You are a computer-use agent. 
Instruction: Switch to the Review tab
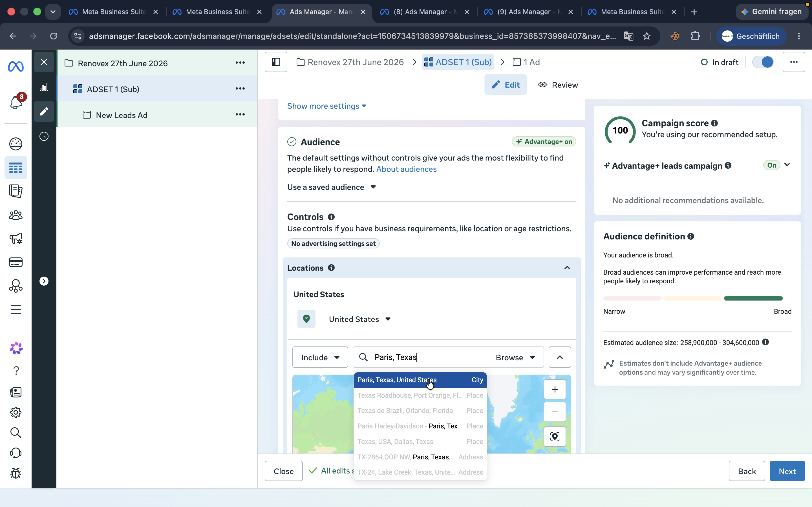point(558,85)
